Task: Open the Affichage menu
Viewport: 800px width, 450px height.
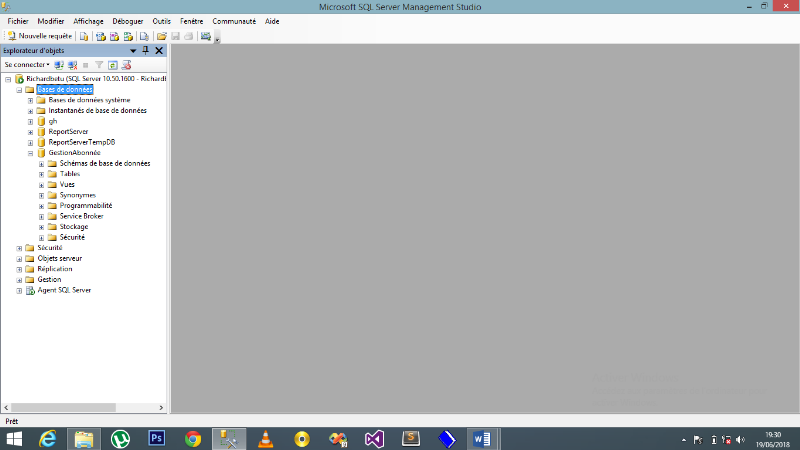Action: point(88,21)
